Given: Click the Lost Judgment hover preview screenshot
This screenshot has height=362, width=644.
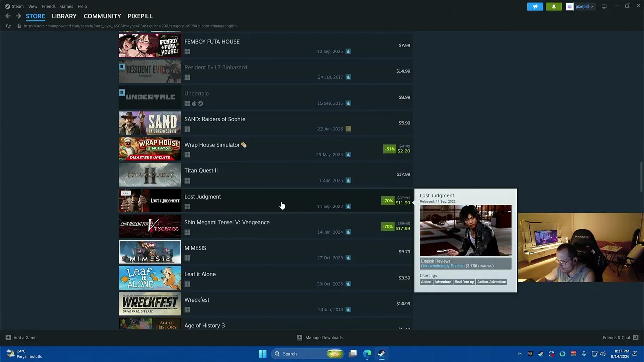Looking at the screenshot, I should pos(465,230).
